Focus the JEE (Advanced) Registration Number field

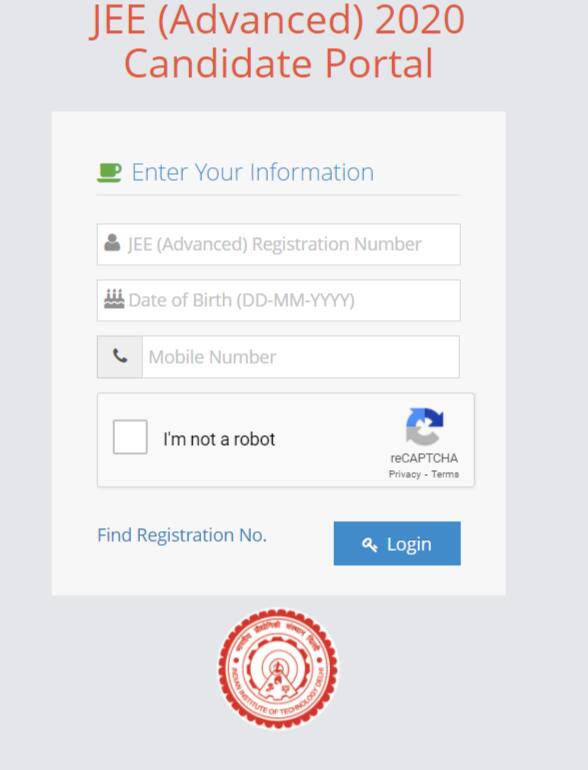[279, 244]
